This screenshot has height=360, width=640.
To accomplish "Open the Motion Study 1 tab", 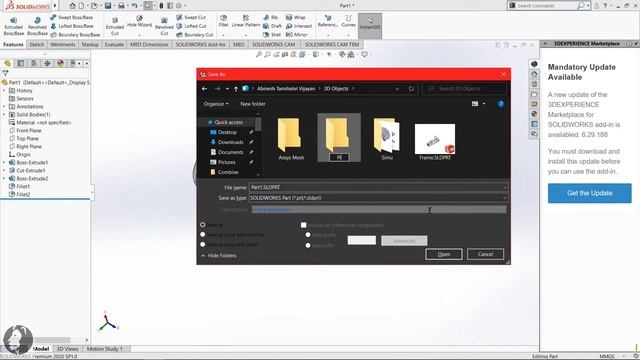I will [x=104, y=349].
